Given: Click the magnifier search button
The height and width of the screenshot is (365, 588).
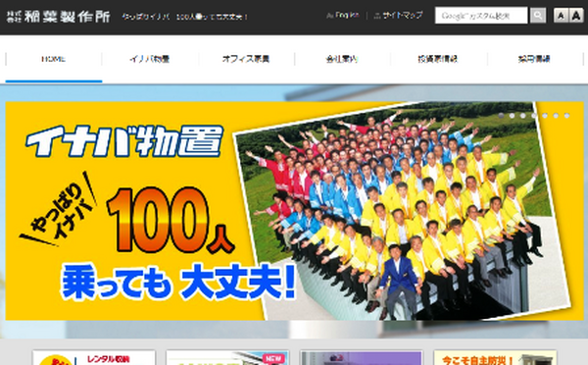Looking at the screenshot, I should (538, 16).
